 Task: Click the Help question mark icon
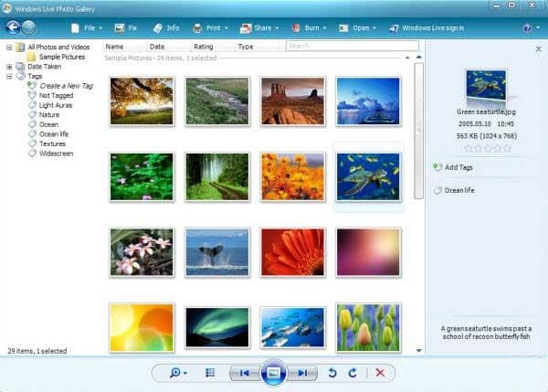click(x=527, y=28)
